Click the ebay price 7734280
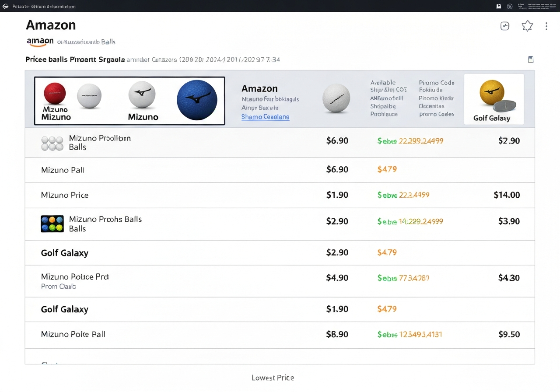The height and width of the screenshot is (392, 560). pyautogui.click(x=403, y=278)
